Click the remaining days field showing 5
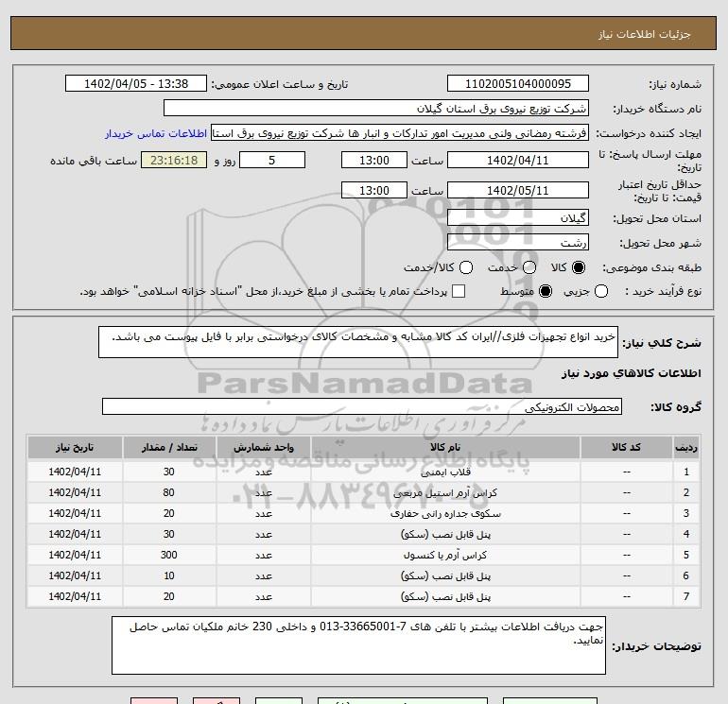Image resolution: width=728 pixels, height=704 pixels. 272,160
